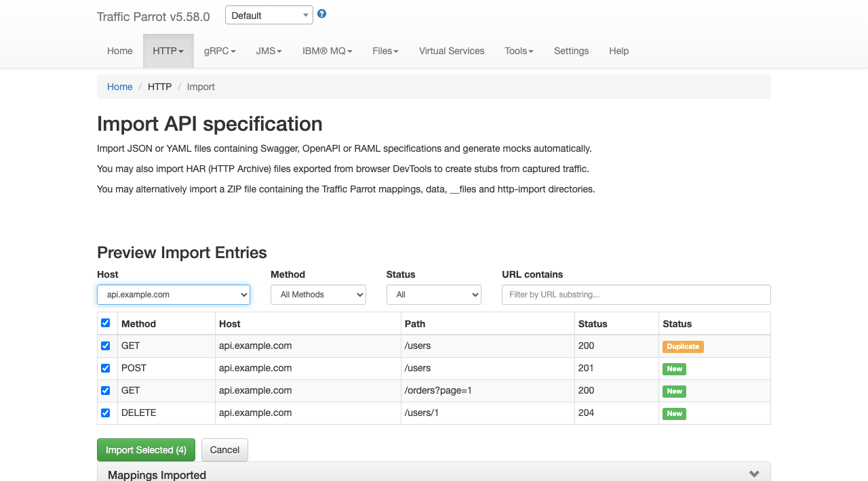Open the JMS menu

point(269,51)
